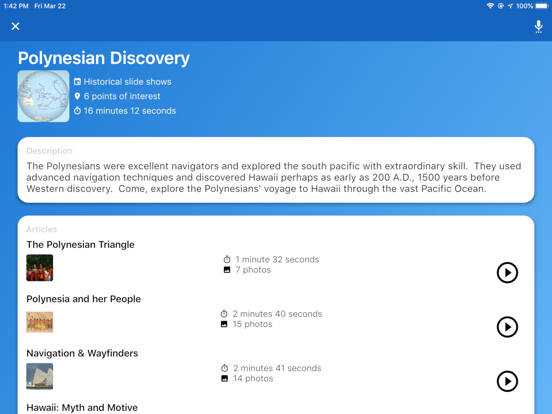Tap the 1:42 PM clock in status bar
552x414 pixels.
point(16,6)
